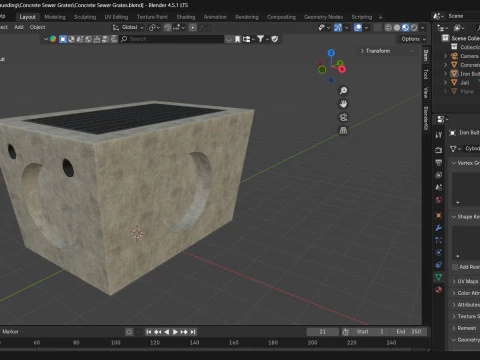Select solid viewport shading
The height and width of the screenshot is (360, 480).
(397, 27)
